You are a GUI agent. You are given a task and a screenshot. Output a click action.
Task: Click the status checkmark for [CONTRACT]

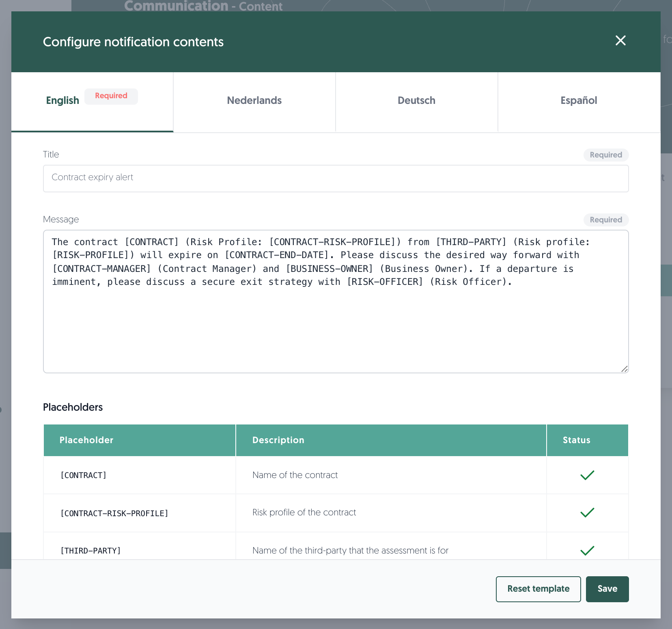pyautogui.click(x=587, y=475)
